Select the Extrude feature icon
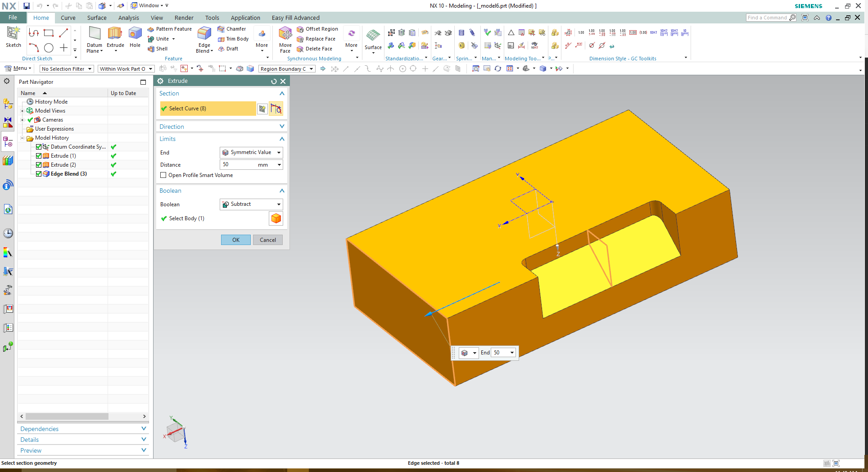This screenshot has width=868, height=472. [115, 34]
